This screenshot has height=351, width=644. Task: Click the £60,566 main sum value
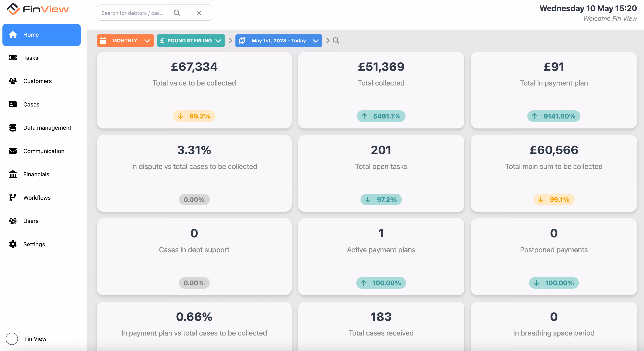coord(554,150)
